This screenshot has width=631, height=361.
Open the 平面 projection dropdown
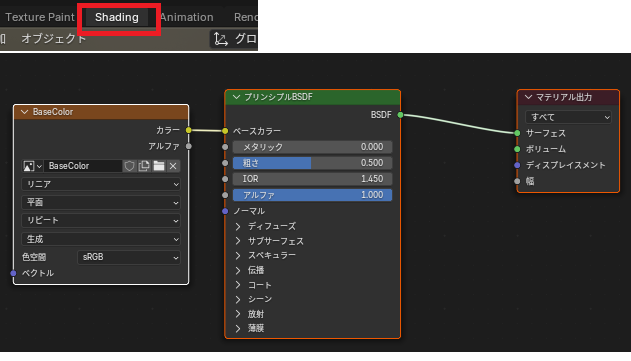(101, 202)
